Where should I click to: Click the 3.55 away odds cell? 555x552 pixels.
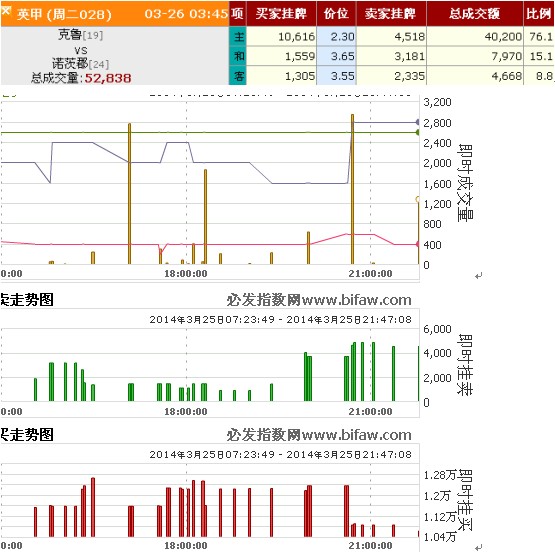(x=337, y=75)
